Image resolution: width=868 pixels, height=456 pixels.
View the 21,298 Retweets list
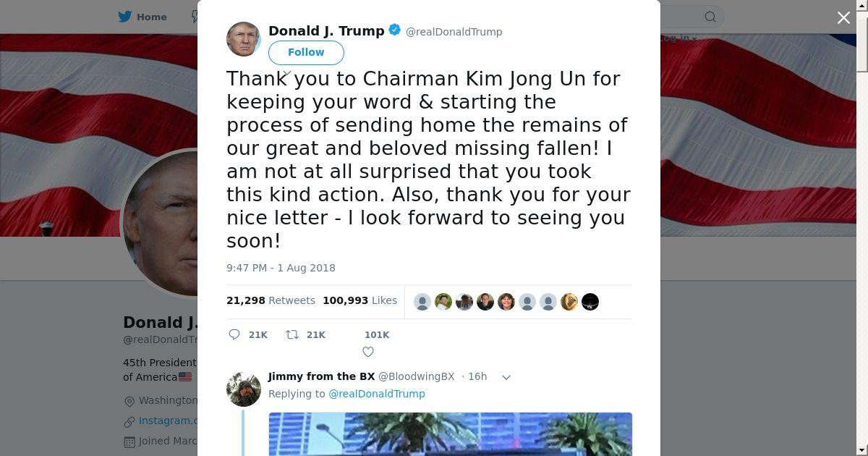point(271,300)
